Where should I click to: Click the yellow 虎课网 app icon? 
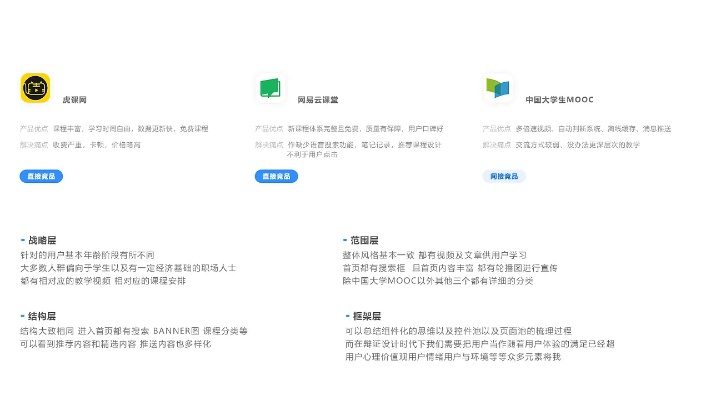36,88
